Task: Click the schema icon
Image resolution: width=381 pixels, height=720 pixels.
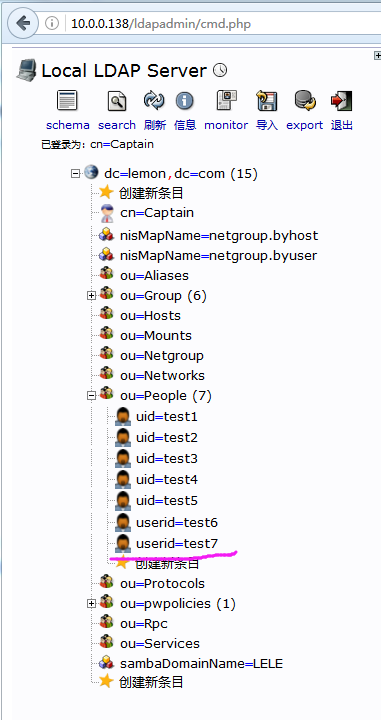Action: [67, 101]
